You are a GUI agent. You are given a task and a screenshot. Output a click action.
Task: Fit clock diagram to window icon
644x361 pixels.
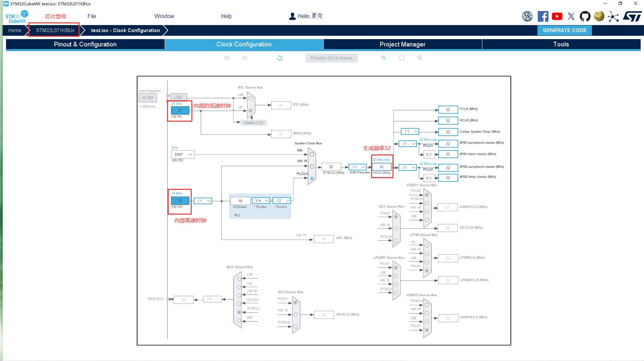point(402,58)
